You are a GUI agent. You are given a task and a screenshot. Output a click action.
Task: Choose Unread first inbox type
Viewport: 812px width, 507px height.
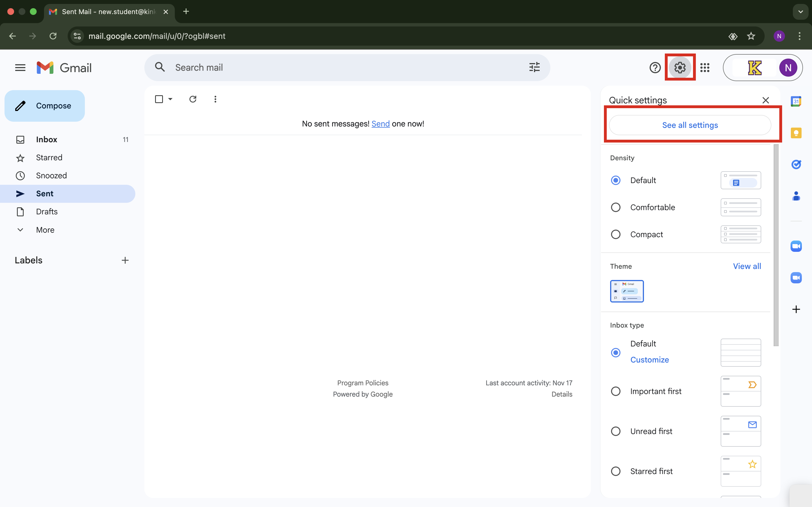click(616, 431)
